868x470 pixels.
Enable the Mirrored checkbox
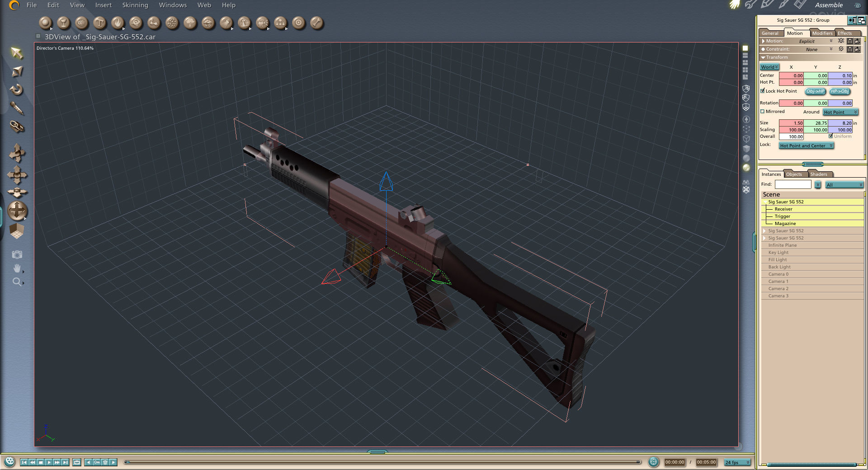(x=763, y=111)
